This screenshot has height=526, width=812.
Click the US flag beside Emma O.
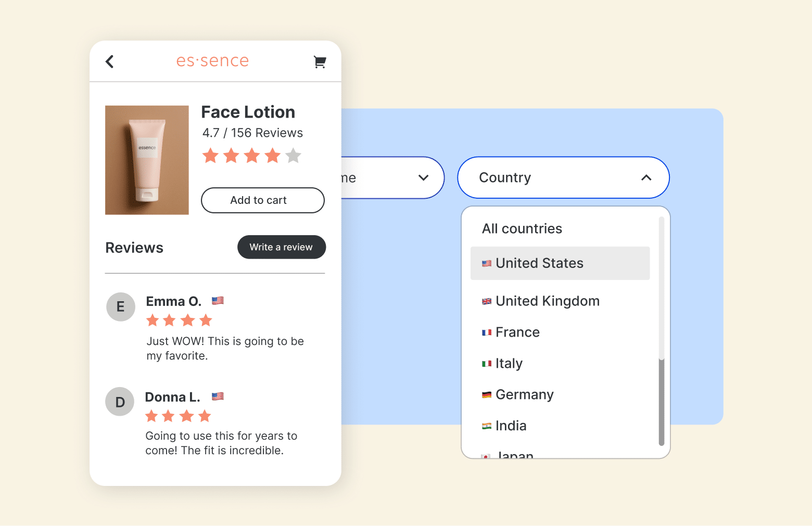point(218,300)
